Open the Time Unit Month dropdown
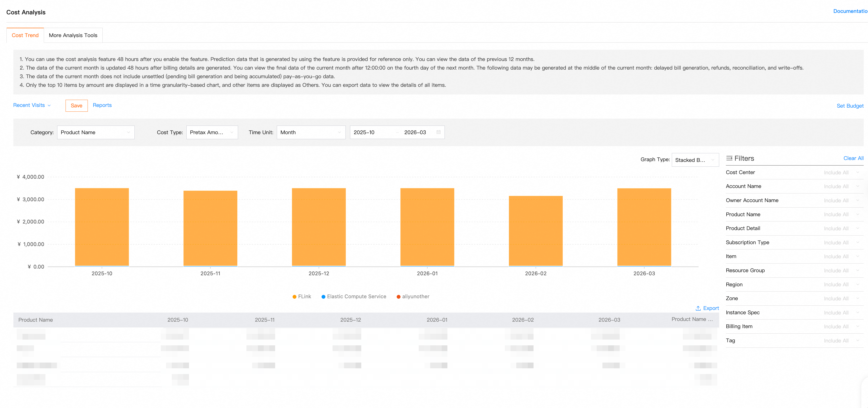 (x=311, y=132)
